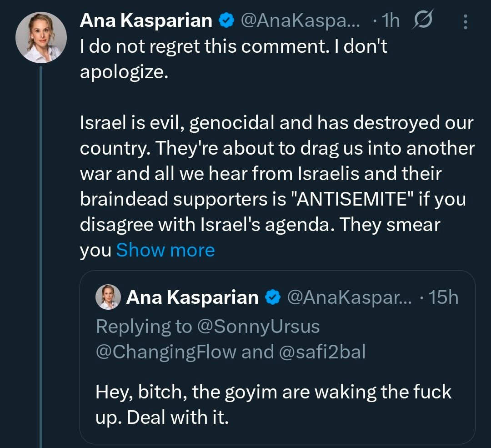Open the main post's profile avatar
491x448 pixels.
[x=41, y=37]
